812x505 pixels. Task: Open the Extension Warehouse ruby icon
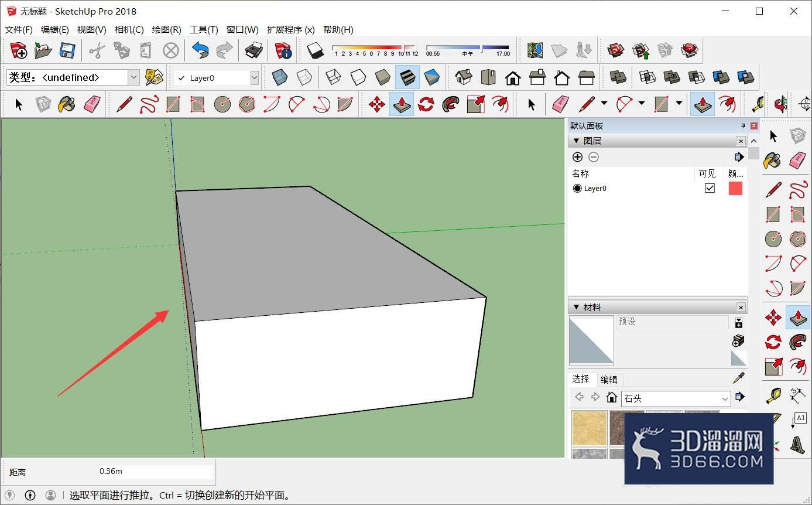click(x=690, y=50)
